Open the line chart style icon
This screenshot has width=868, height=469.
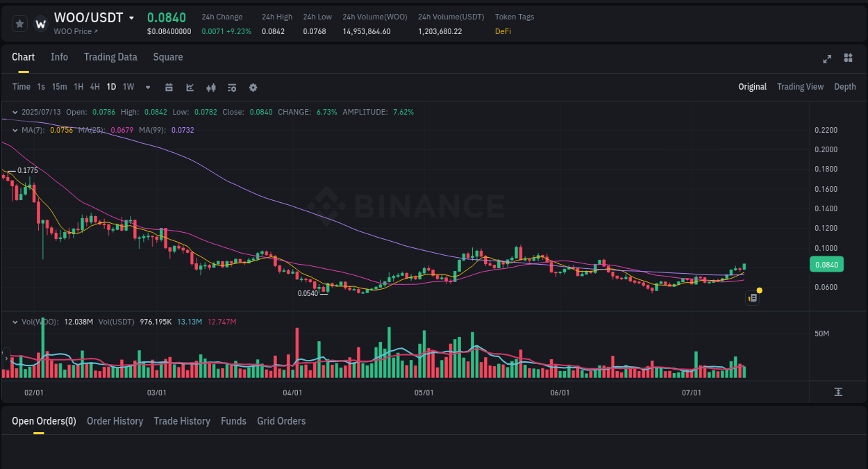(190, 88)
